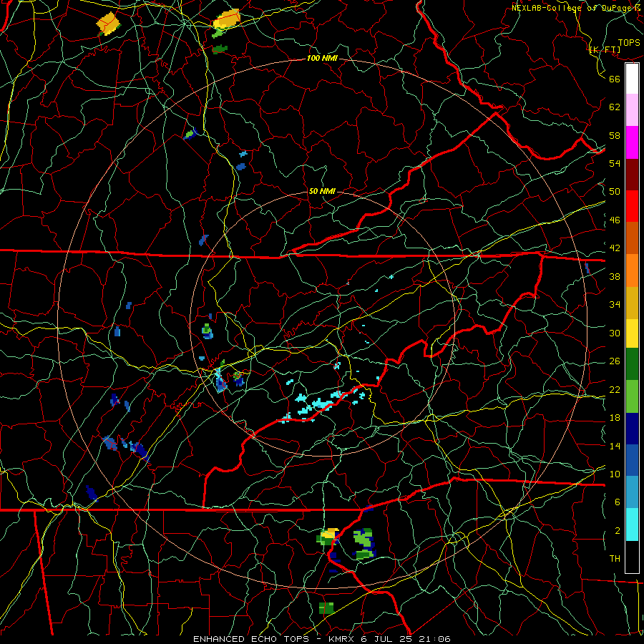The height and width of the screenshot is (644, 644).
Task: Click the "10" legend value
Action: coord(615,474)
